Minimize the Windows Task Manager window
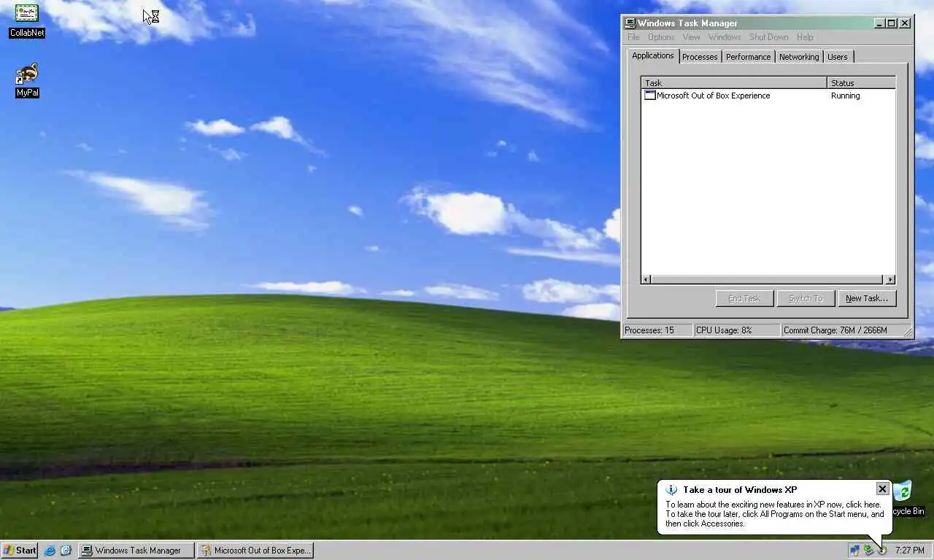Image resolution: width=934 pixels, height=560 pixels. [879, 23]
